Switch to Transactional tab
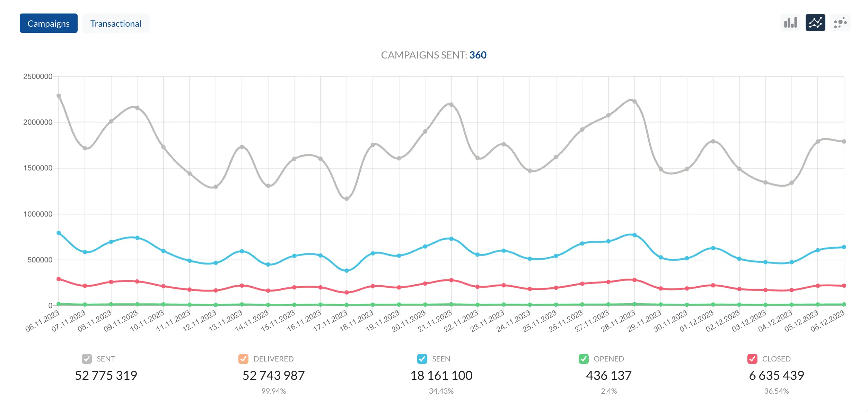Image resolution: width=868 pixels, height=411 pixels. point(116,23)
